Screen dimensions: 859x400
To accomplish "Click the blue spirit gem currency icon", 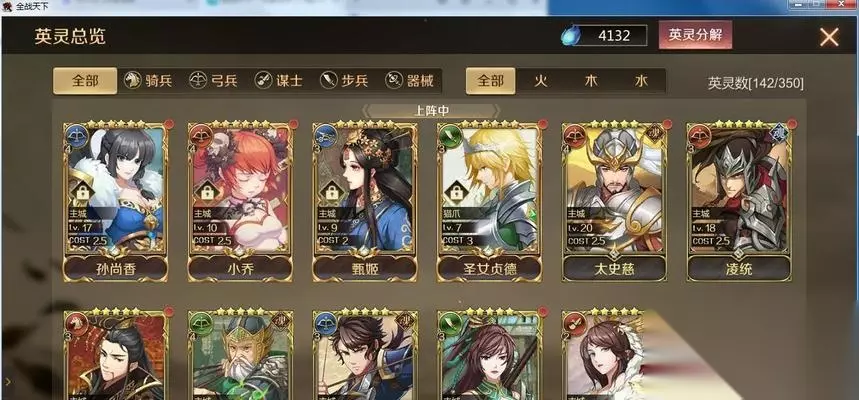I will (570, 36).
